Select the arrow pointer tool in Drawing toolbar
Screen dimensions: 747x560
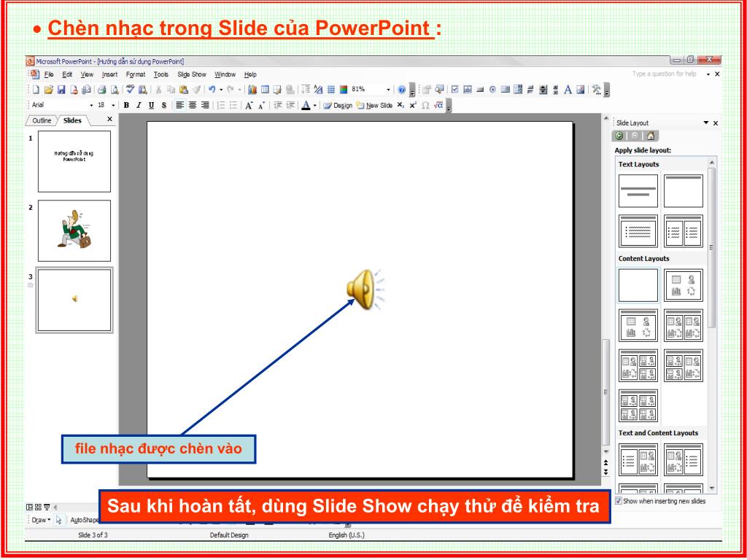[59, 520]
